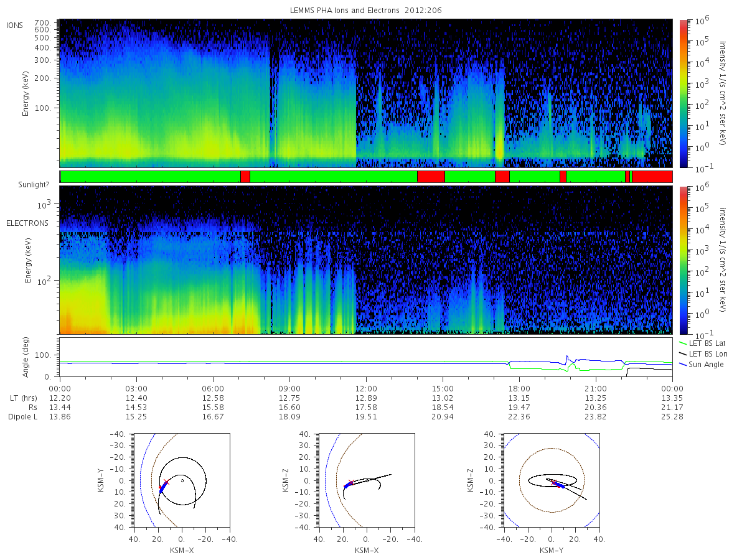
Task: Click the Rs value 13.44
Action: 60,408
